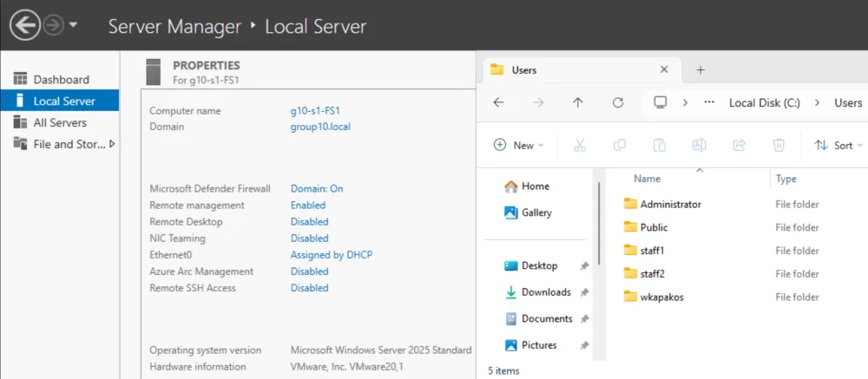Select Local Server in sidebar
Screen dimensions: 868x379
pos(60,101)
